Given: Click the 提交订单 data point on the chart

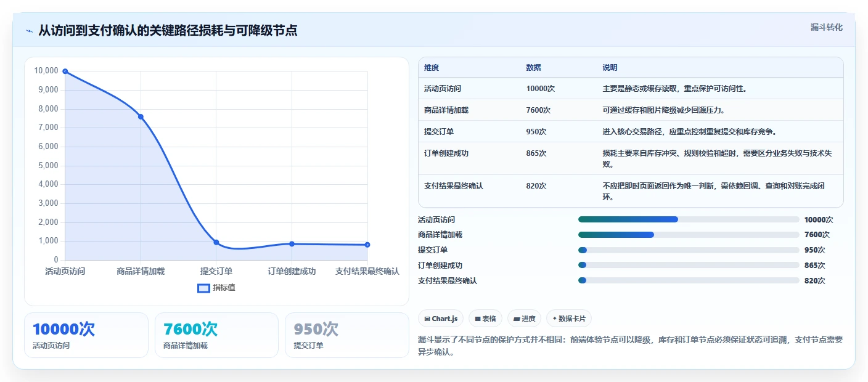Looking at the screenshot, I should click(216, 242).
